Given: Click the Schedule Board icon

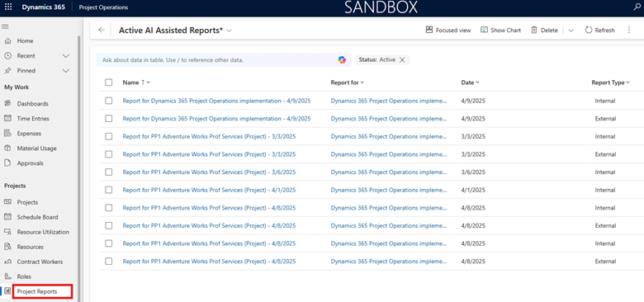Looking at the screenshot, I should 7,217.
